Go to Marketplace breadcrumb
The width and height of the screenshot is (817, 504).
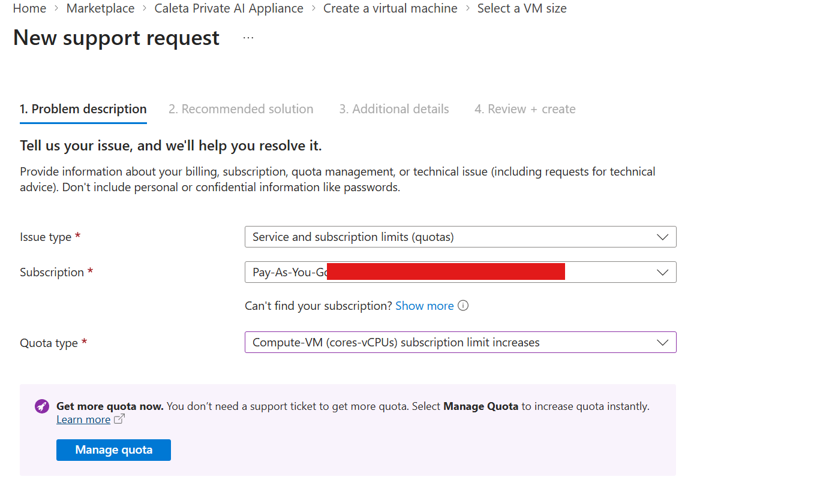100,8
